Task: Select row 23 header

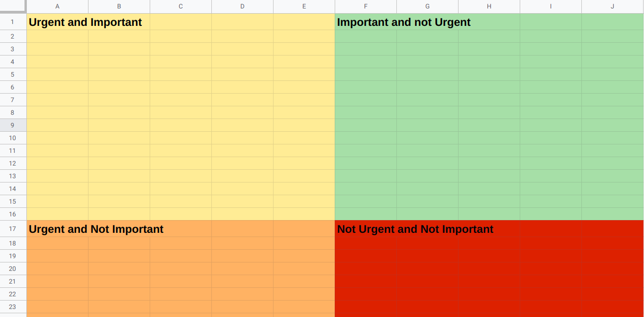Action: pos(13,307)
